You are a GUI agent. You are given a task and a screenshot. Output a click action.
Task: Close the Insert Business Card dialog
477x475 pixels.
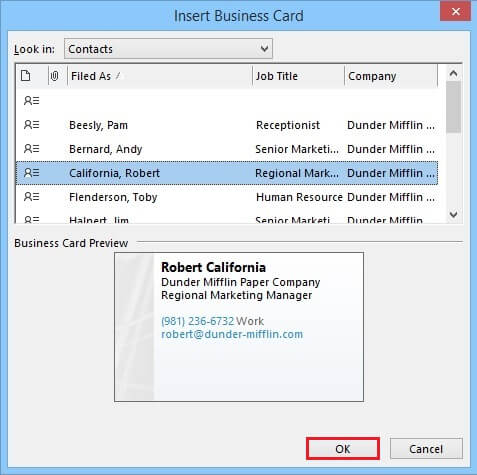(x=455, y=12)
